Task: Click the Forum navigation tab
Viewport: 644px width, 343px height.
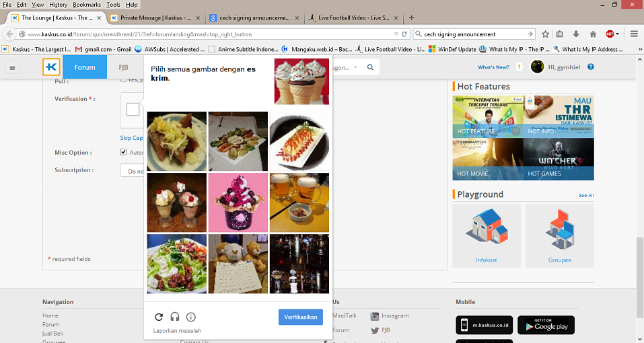Action: pos(85,67)
